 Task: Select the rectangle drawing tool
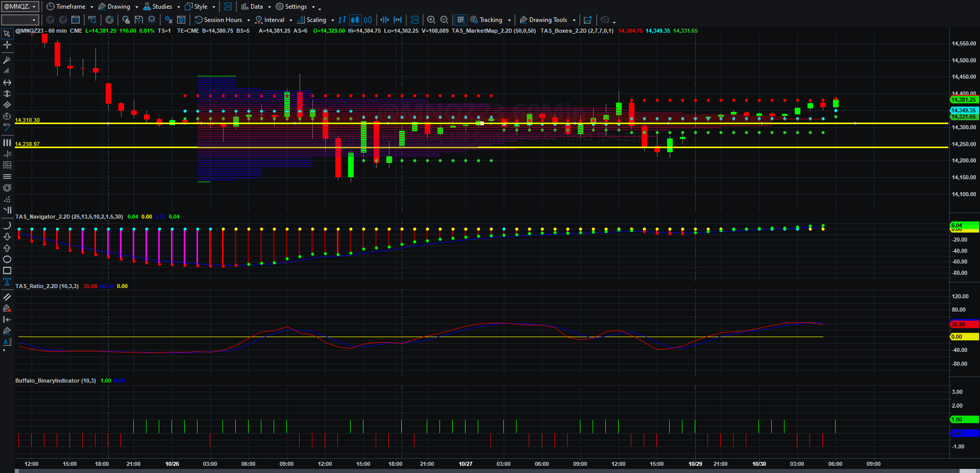(7, 271)
